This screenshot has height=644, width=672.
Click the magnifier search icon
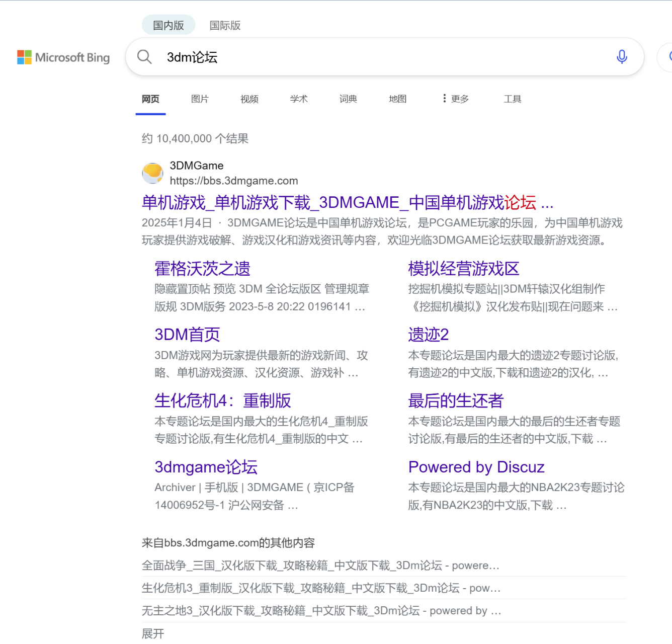144,57
